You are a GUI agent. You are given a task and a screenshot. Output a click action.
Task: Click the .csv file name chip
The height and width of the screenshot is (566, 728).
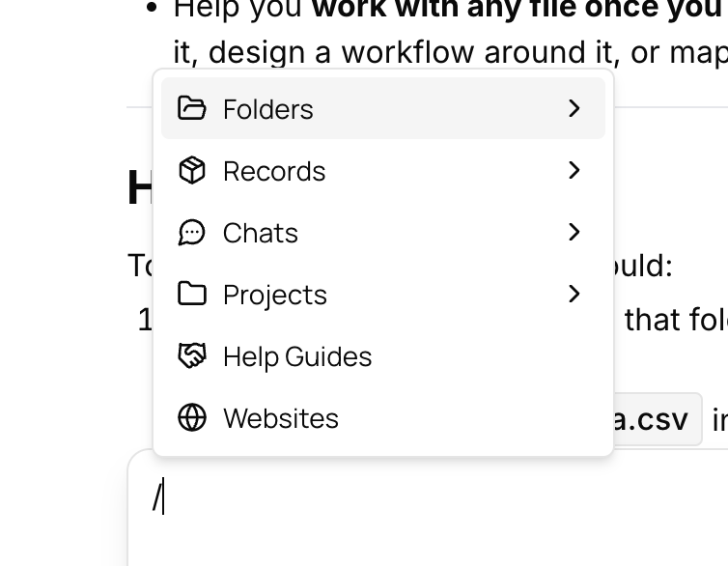[657, 419]
